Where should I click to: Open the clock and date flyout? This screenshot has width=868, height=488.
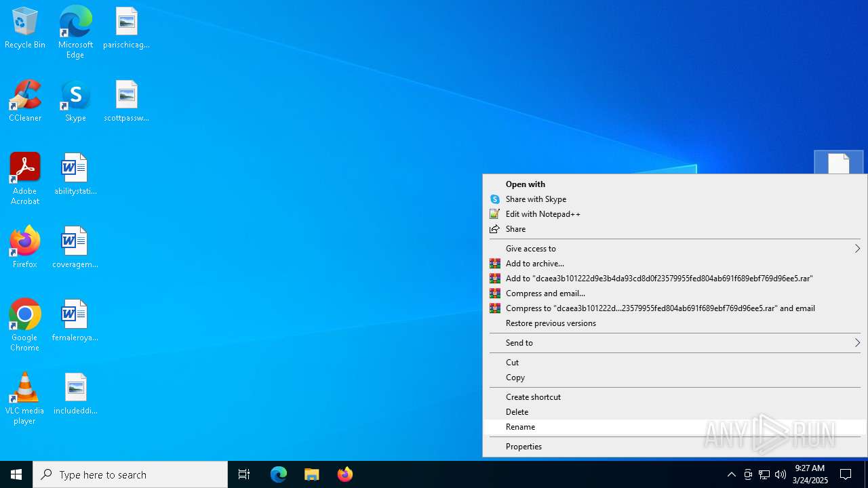[810, 474]
